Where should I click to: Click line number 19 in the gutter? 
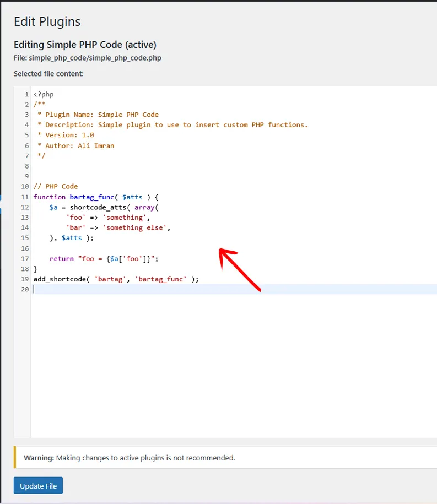coord(25,279)
